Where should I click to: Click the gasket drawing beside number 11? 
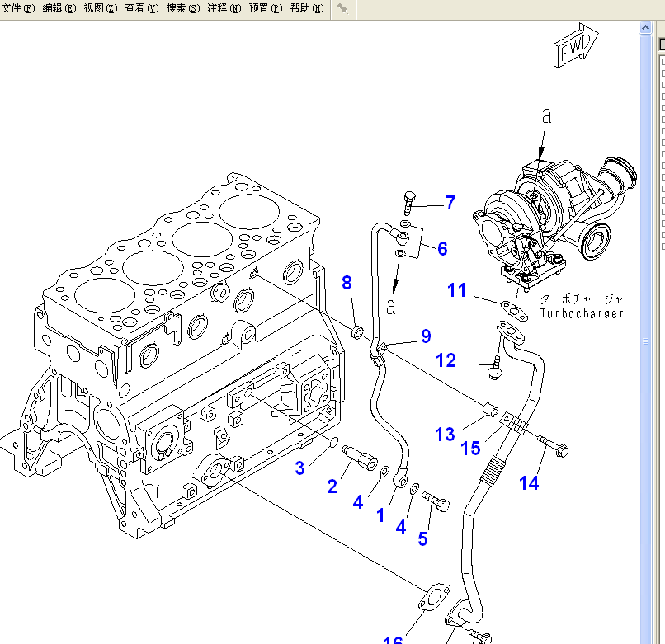click(514, 311)
